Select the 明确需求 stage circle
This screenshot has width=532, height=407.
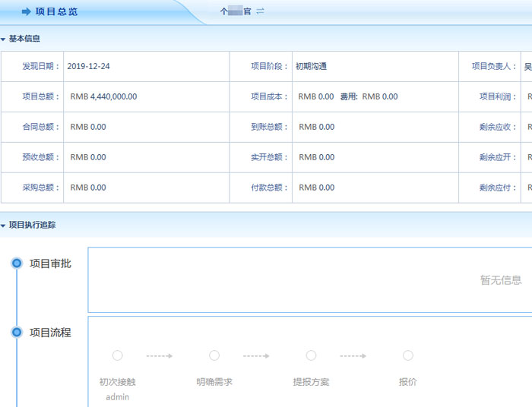click(214, 355)
